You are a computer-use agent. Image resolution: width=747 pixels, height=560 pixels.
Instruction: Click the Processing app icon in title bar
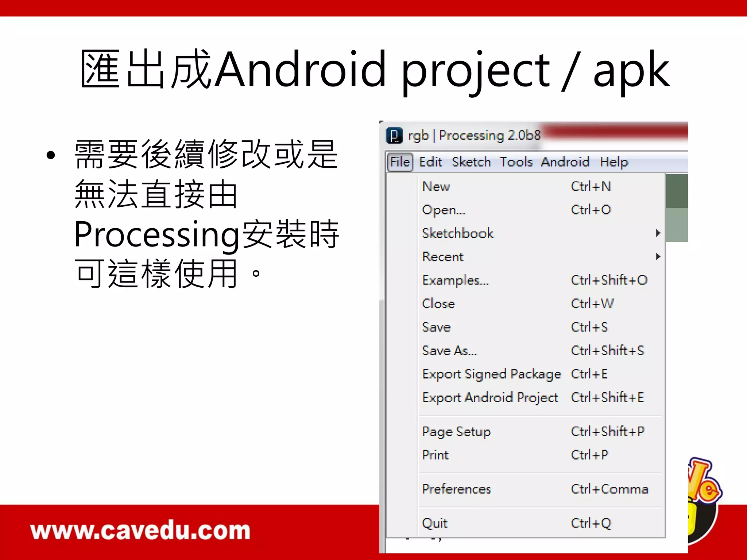point(394,136)
